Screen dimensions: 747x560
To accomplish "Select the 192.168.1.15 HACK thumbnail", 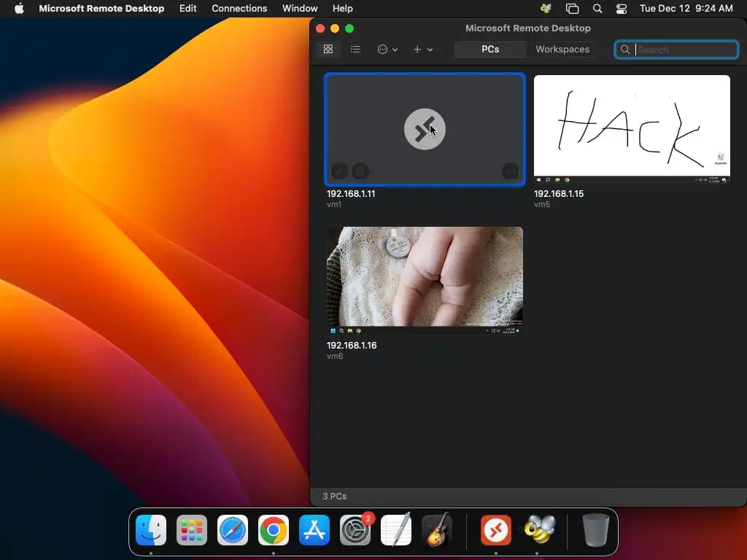I will (632, 129).
